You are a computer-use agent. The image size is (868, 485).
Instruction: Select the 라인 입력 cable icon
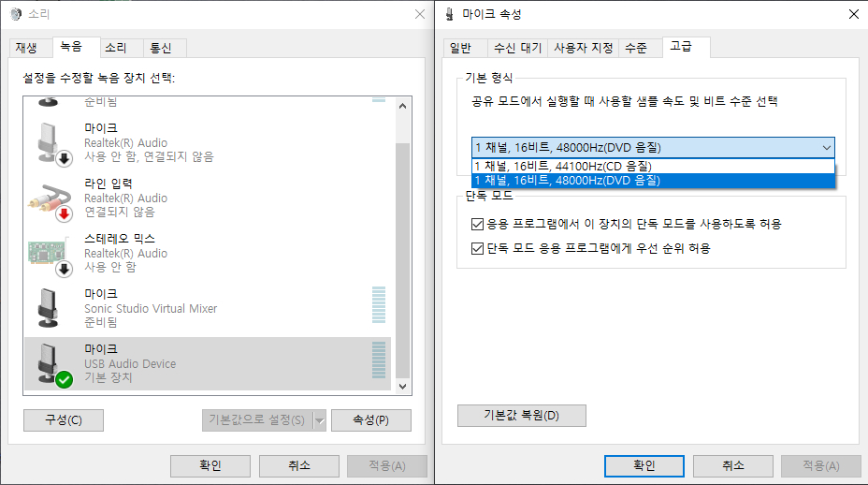click(51, 201)
